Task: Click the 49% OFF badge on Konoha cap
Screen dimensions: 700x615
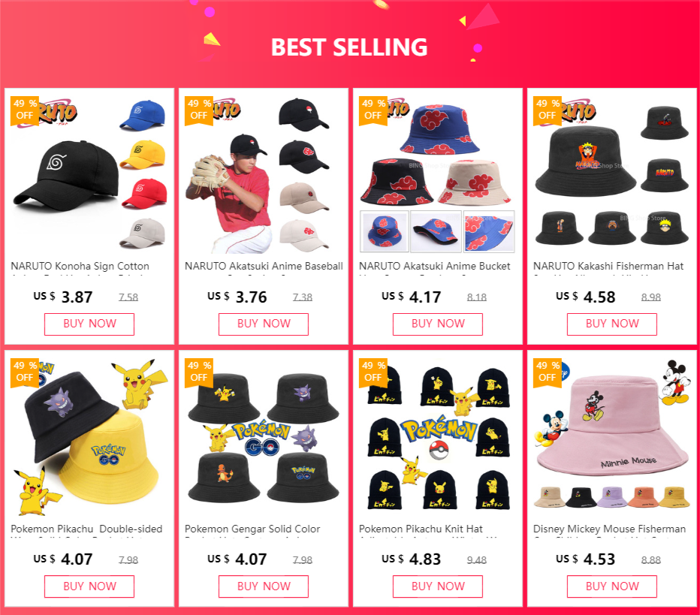Action: (25, 110)
